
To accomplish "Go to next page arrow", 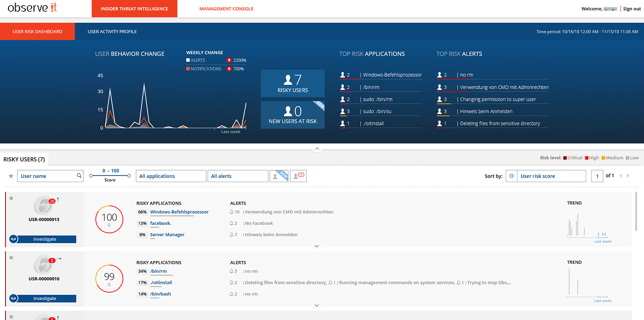I will click(628, 176).
